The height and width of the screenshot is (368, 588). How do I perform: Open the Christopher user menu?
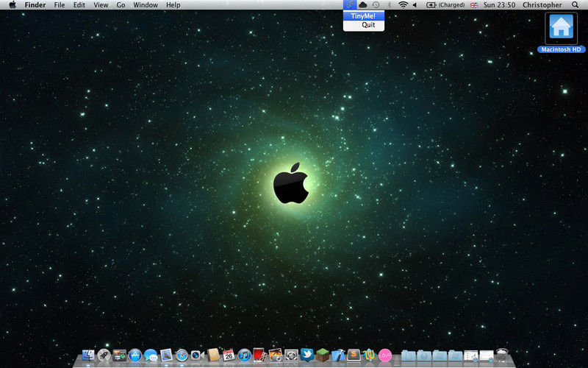pyautogui.click(x=542, y=5)
